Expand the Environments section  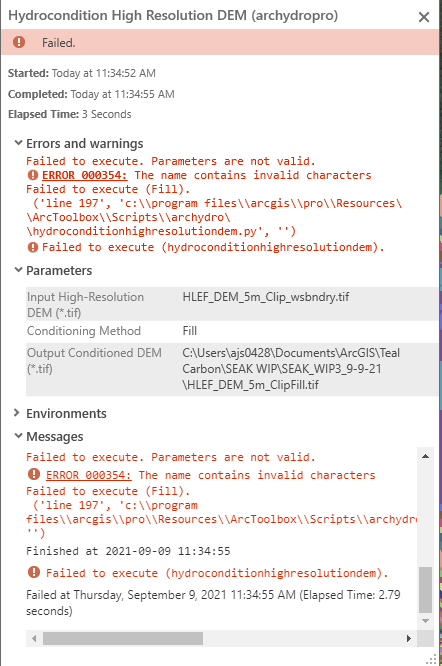17,413
